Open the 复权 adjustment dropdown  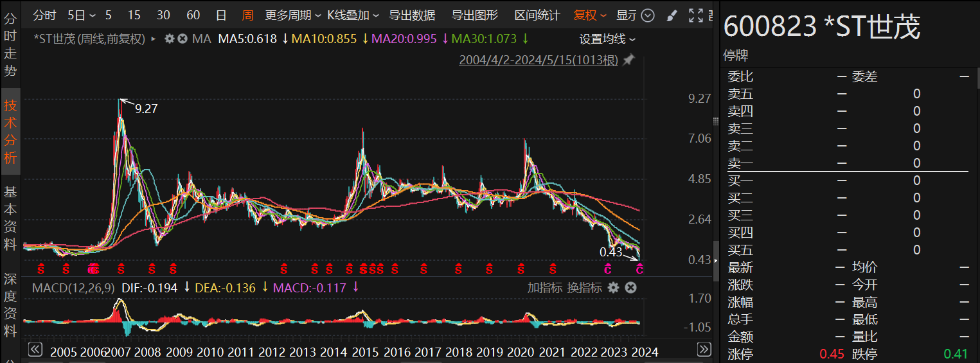[x=590, y=15]
